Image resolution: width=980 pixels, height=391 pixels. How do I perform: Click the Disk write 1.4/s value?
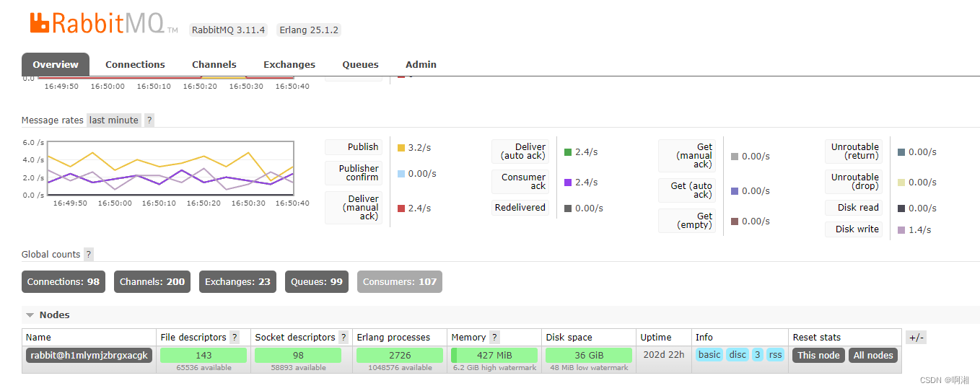(x=920, y=230)
